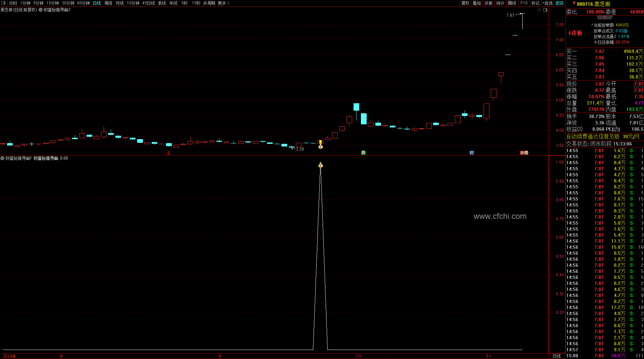Screen dimensions: 644x359
Task: Expand the 更多 period options
Action: 223,3
